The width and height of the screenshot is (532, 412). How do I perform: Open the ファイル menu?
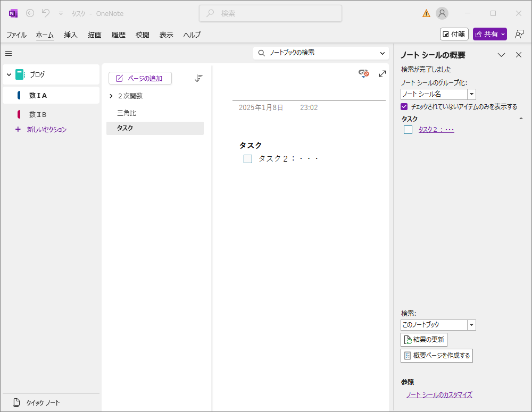[16, 35]
